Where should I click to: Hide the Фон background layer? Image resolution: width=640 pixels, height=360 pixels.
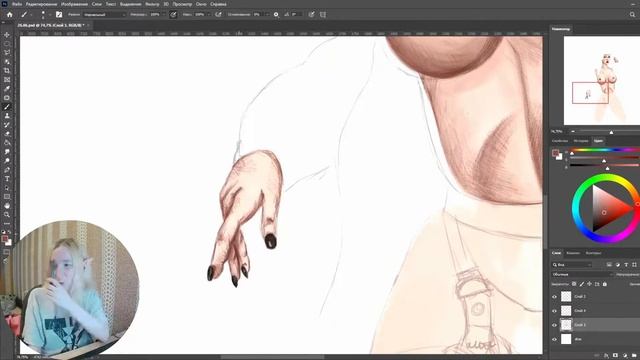tap(554, 339)
